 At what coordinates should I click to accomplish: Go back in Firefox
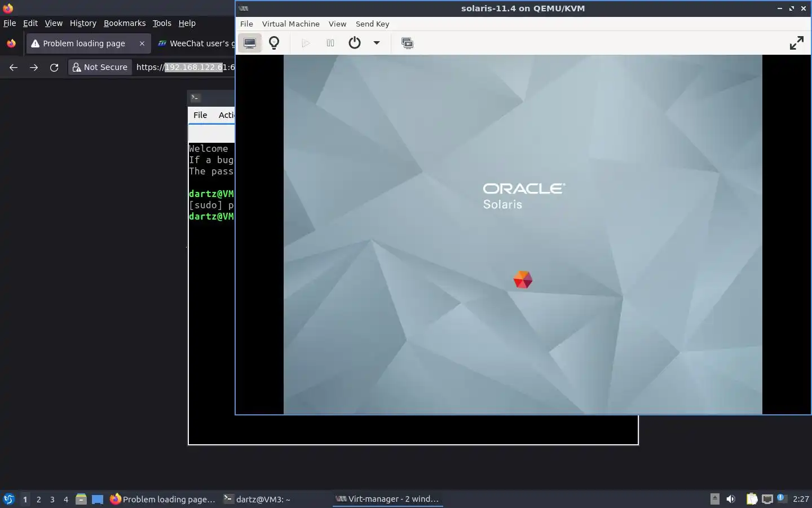pos(14,67)
